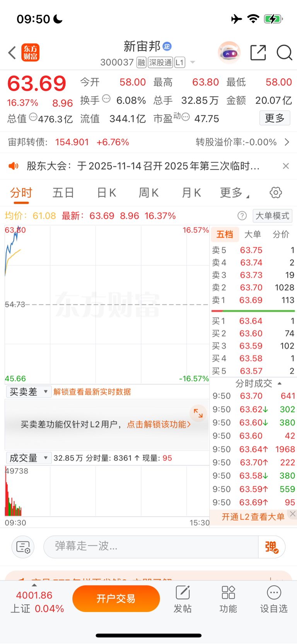Screen dimensions: 297x644
Task: Focus the 弹幕走一波 input field
Action: pyautogui.click(x=151, y=547)
